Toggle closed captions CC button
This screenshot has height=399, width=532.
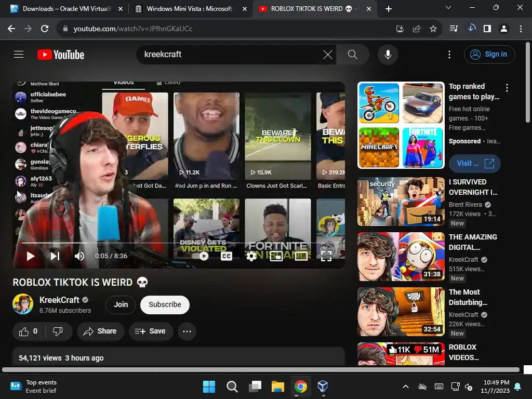point(227,256)
